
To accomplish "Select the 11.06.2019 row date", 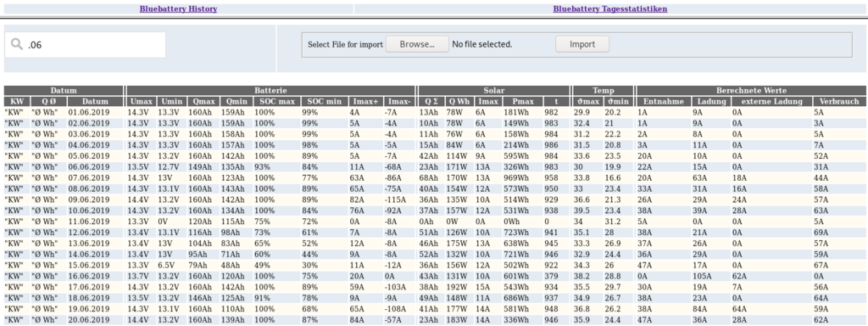I will [88, 222].
